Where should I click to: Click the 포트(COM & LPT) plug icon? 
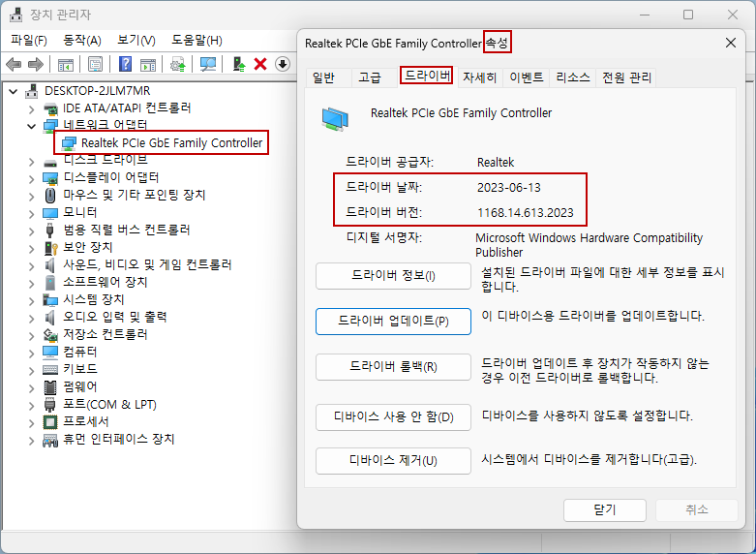(50, 405)
